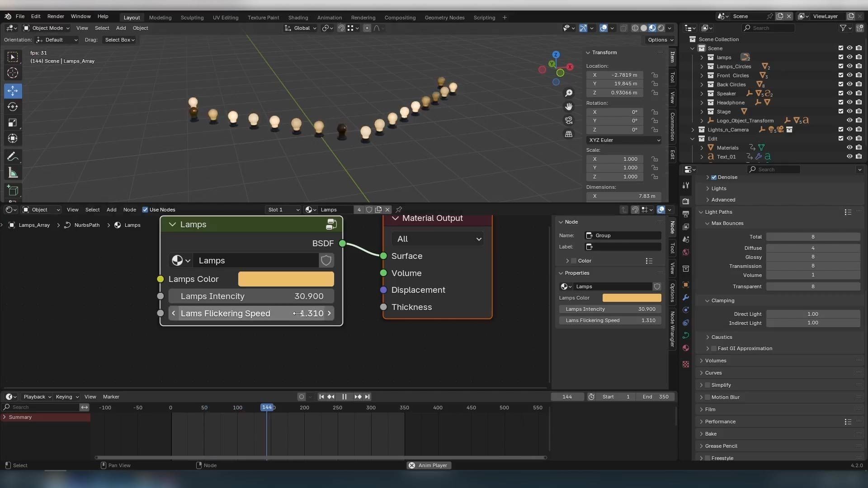The image size is (868, 488).
Task: Select the Rotate tool icon
Action: (13, 107)
